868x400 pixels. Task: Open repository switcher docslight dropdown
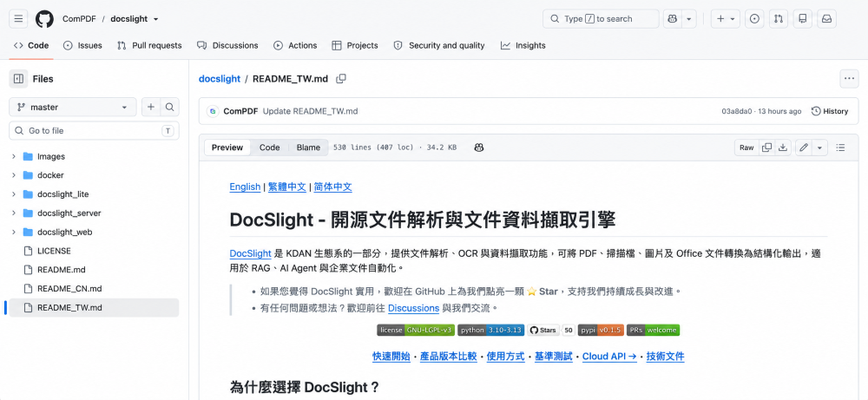point(135,19)
